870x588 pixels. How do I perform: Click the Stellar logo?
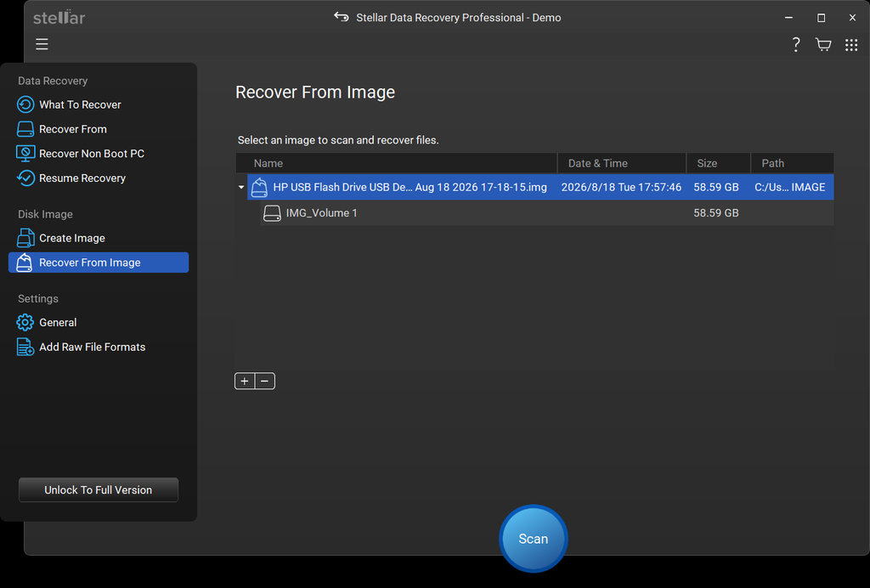[x=59, y=17]
